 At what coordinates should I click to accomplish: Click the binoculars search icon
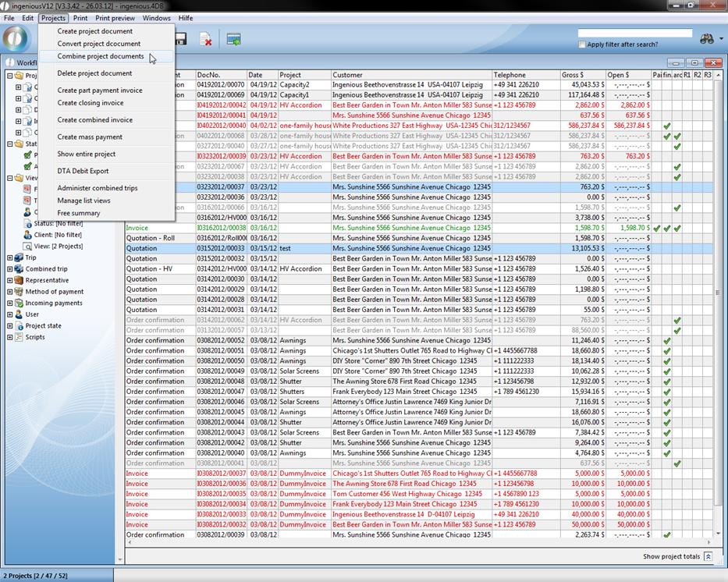pyautogui.click(x=707, y=39)
